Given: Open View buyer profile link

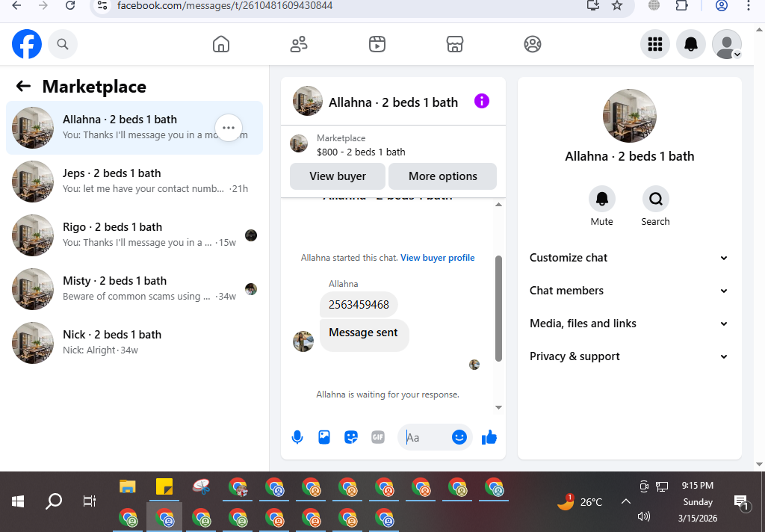Looking at the screenshot, I should pyautogui.click(x=437, y=258).
